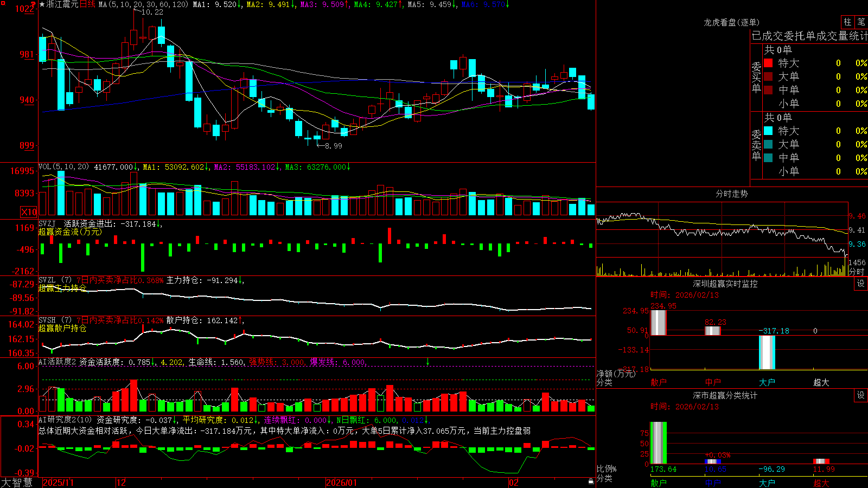
Task: Click 散户持仓: 162.142 value
Action: pyautogui.click(x=202, y=320)
